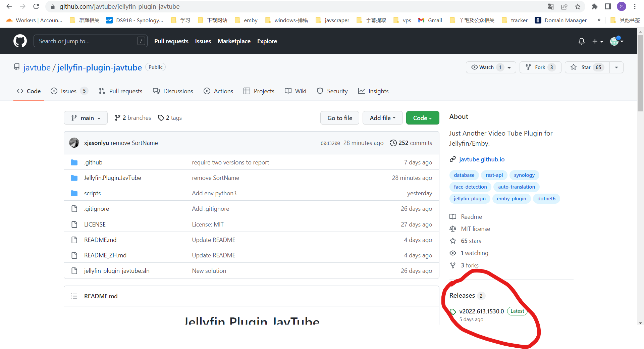Open the green Code dropdown
644x349 pixels.
(x=422, y=118)
